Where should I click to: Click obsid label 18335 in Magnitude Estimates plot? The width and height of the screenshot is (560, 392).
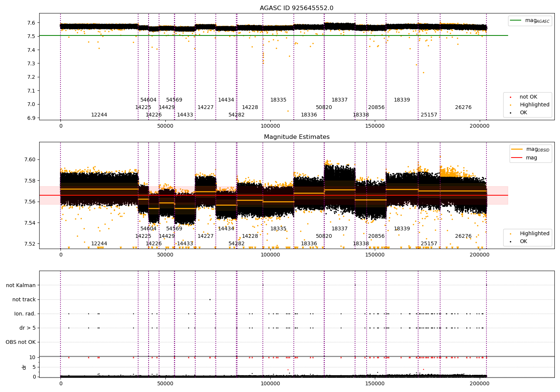(x=279, y=229)
